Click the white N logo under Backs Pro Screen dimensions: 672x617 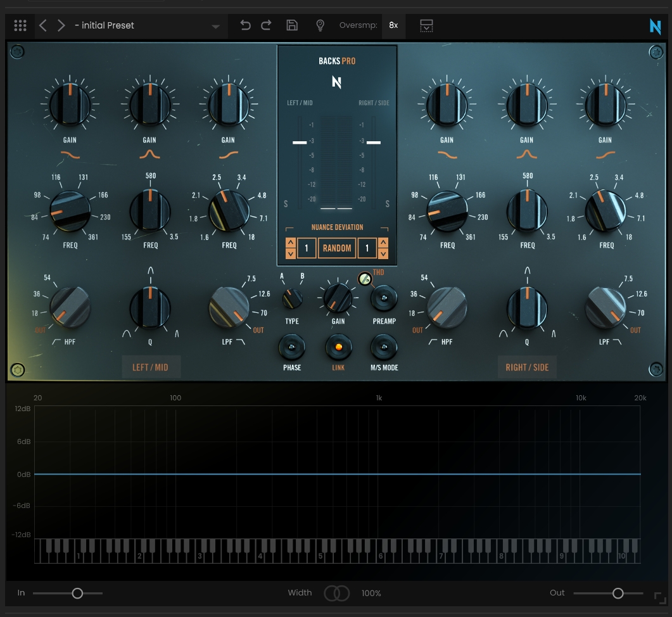point(337,82)
